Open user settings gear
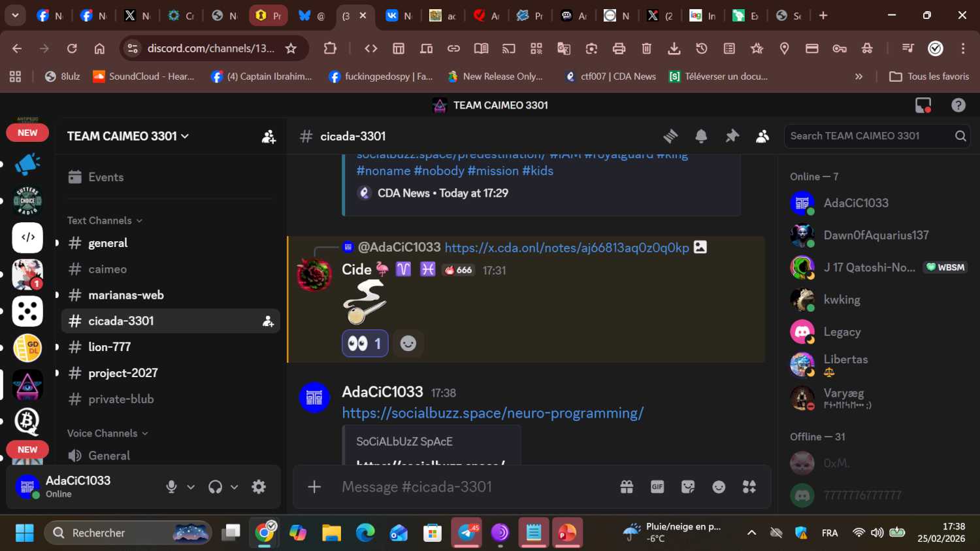The height and width of the screenshot is (551, 980). [259, 487]
